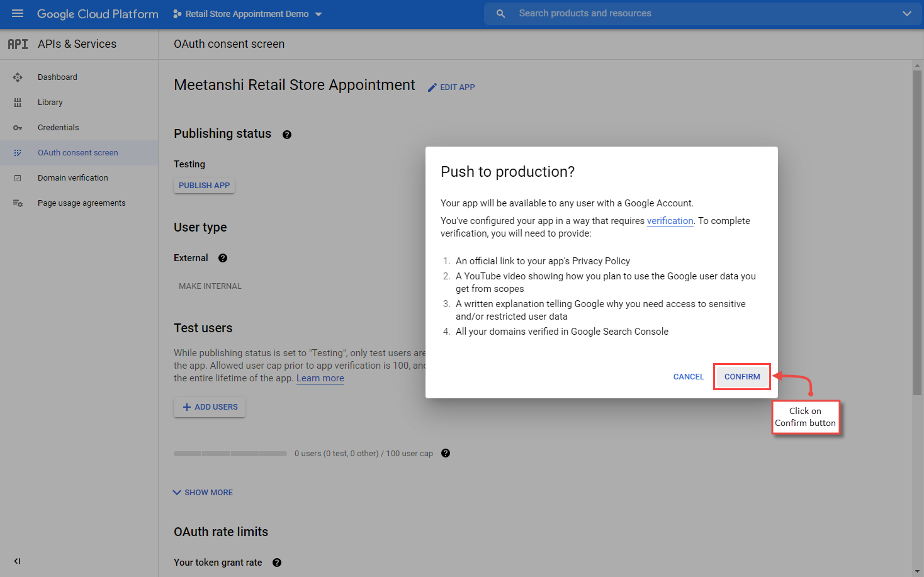Image resolution: width=924 pixels, height=577 pixels.
Task: Open help icon next to Publishing status
Action: click(x=287, y=135)
